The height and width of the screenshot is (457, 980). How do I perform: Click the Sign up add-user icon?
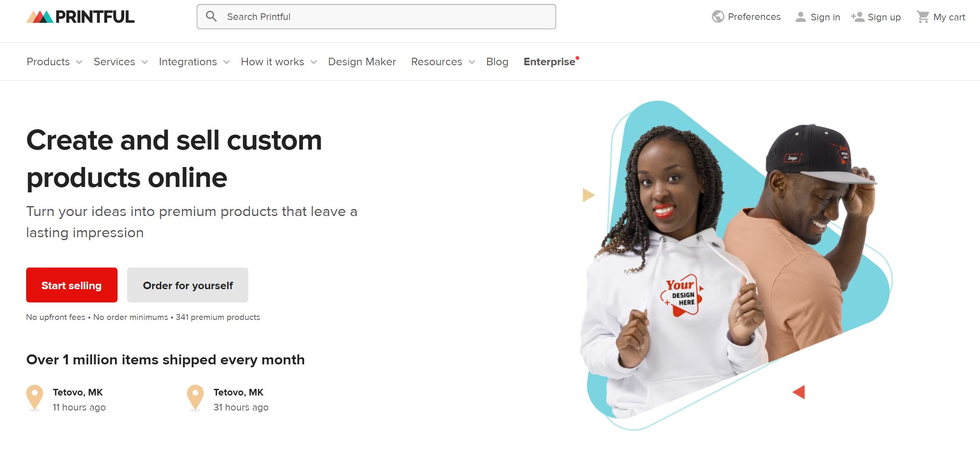point(857,17)
